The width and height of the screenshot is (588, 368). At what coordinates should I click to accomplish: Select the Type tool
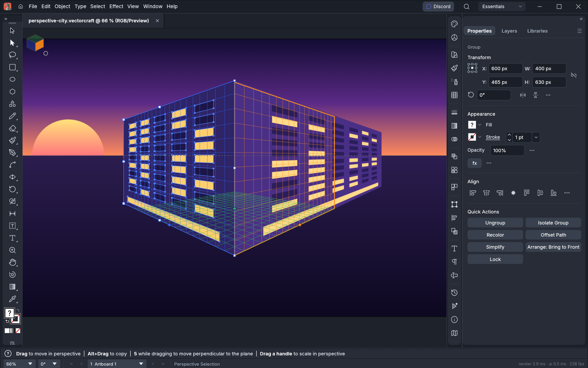(x=12, y=238)
